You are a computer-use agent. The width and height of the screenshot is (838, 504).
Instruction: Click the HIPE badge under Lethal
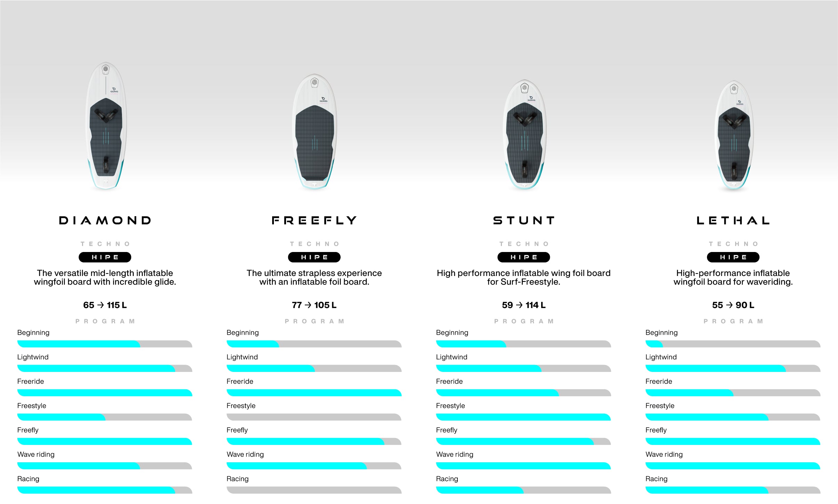(x=733, y=257)
